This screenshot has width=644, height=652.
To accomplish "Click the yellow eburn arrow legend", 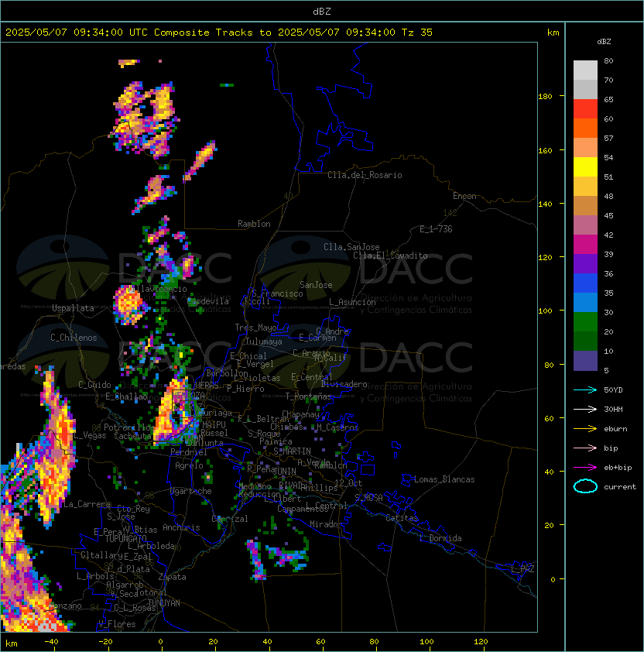I will tap(585, 429).
